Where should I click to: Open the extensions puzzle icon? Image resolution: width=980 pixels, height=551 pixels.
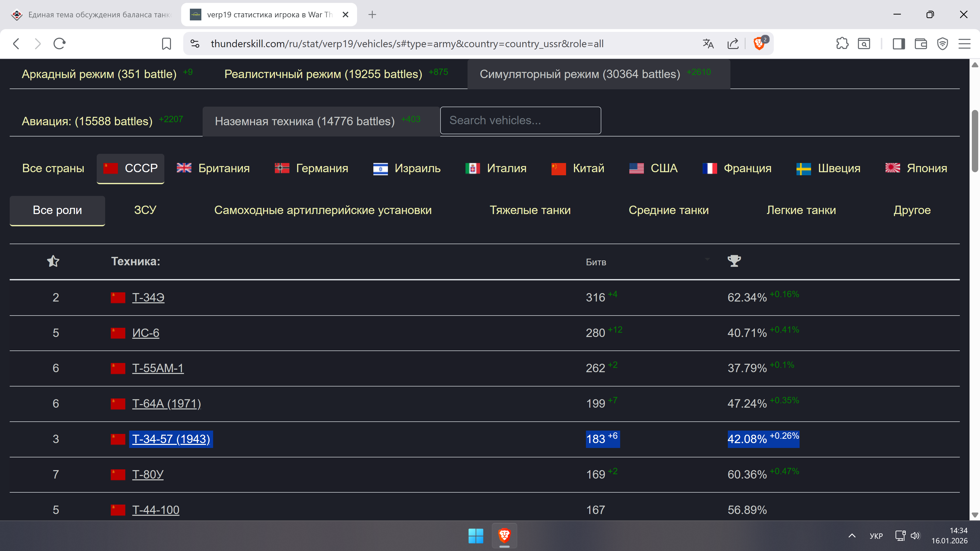pyautogui.click(x=842, y=44)
